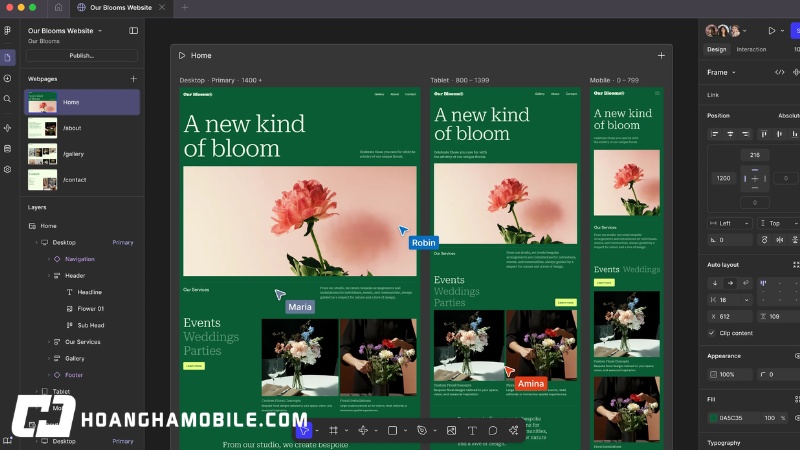Switch to the Design tab

tap(716, 49)
